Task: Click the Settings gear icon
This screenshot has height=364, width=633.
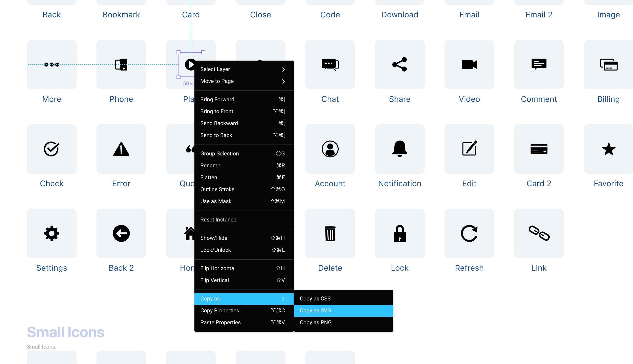Action: [51, 233]
